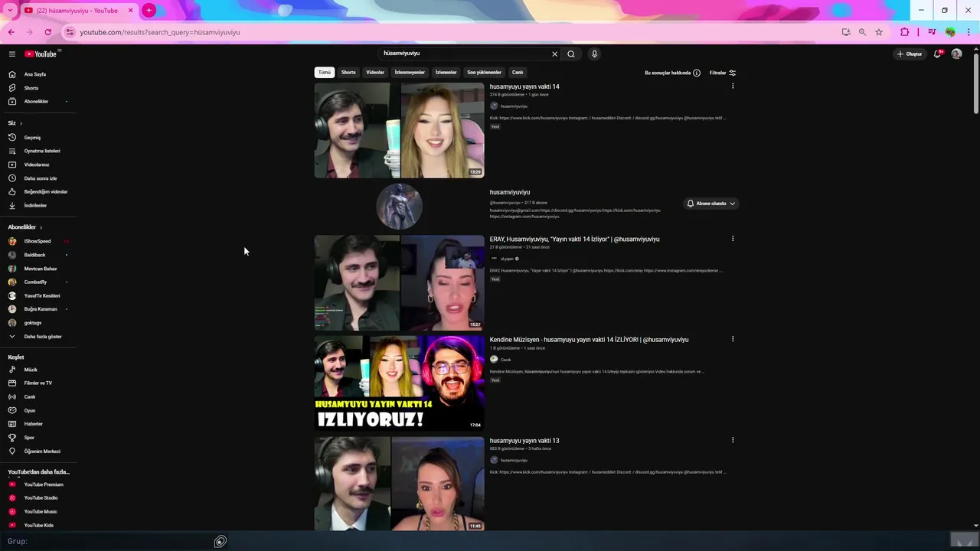Click the Oluştur create button
Viewport: 980px width, 551px height.
(x=910, y=54)
